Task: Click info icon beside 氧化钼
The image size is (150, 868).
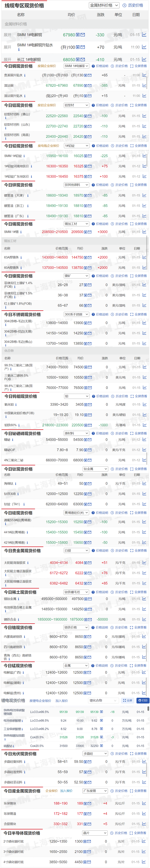Action: (x=16, y=405)
